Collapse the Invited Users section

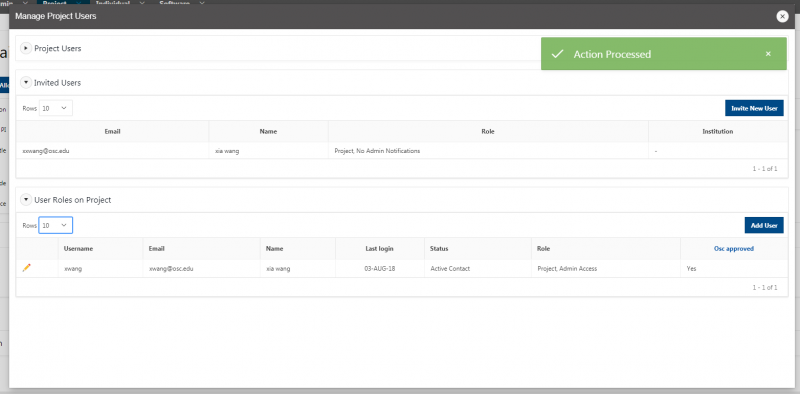26,82
